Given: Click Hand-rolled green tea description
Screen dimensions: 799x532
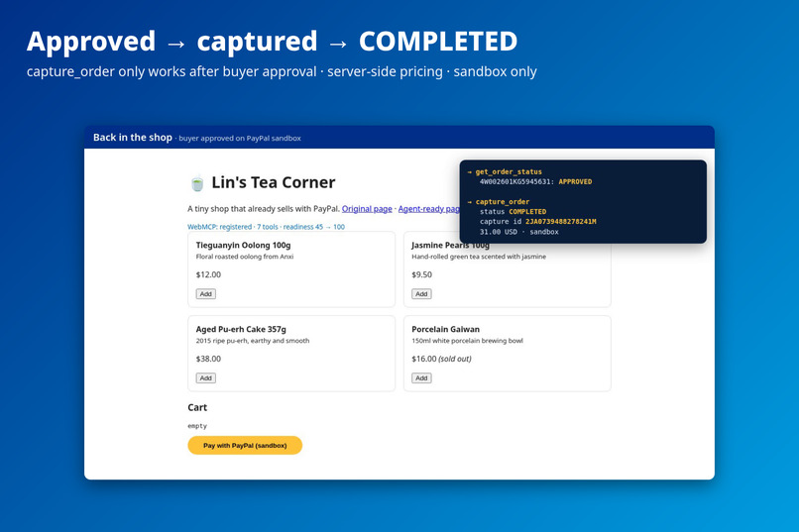Looking at the screenshot, I should [479, 257].
